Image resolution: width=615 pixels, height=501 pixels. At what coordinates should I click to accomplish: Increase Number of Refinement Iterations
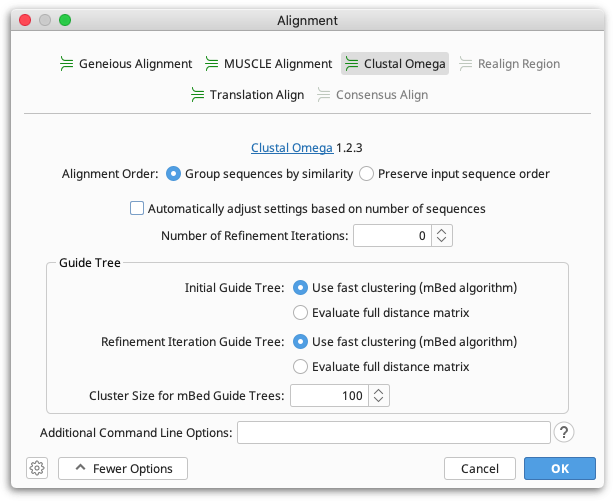pos(442,231)
